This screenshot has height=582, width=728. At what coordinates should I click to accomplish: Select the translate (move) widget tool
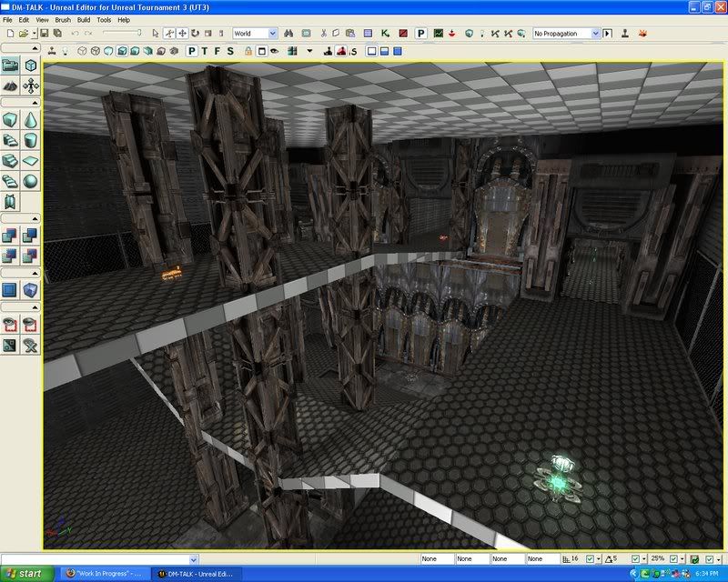pyautogui.click(x=183, y=34)
